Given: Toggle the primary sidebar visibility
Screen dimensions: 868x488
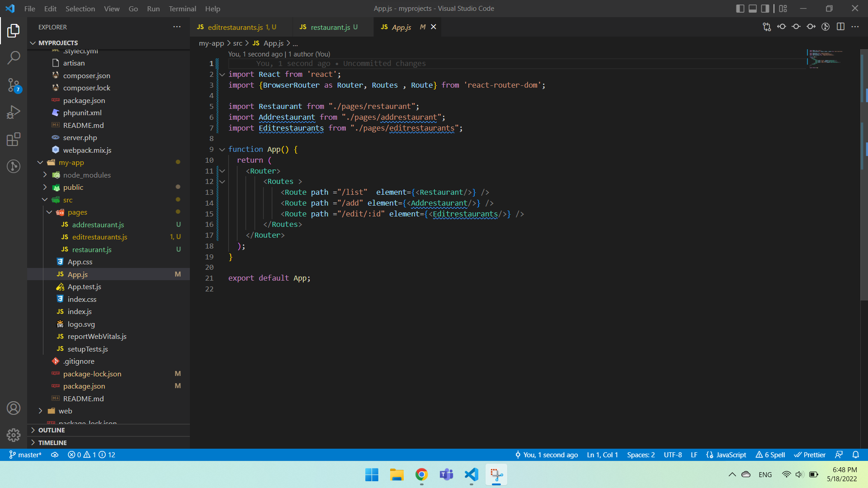Looking at the screenshot, I should [x=740, y=8].
